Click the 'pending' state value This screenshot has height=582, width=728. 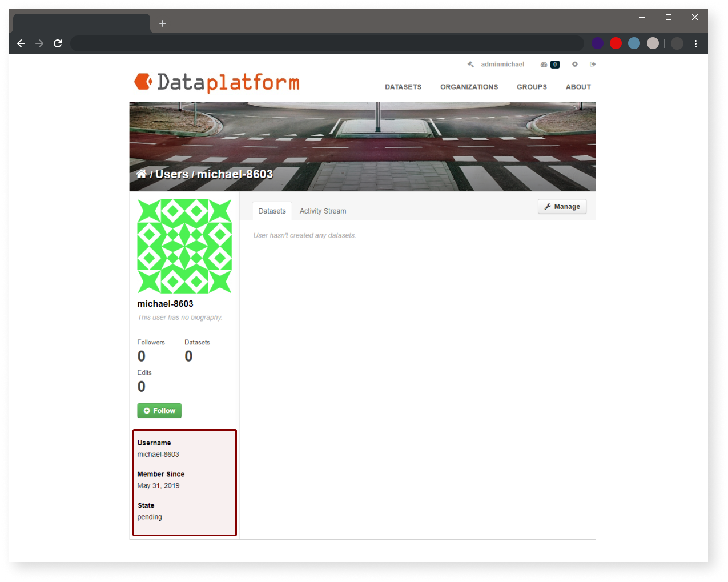150,517
